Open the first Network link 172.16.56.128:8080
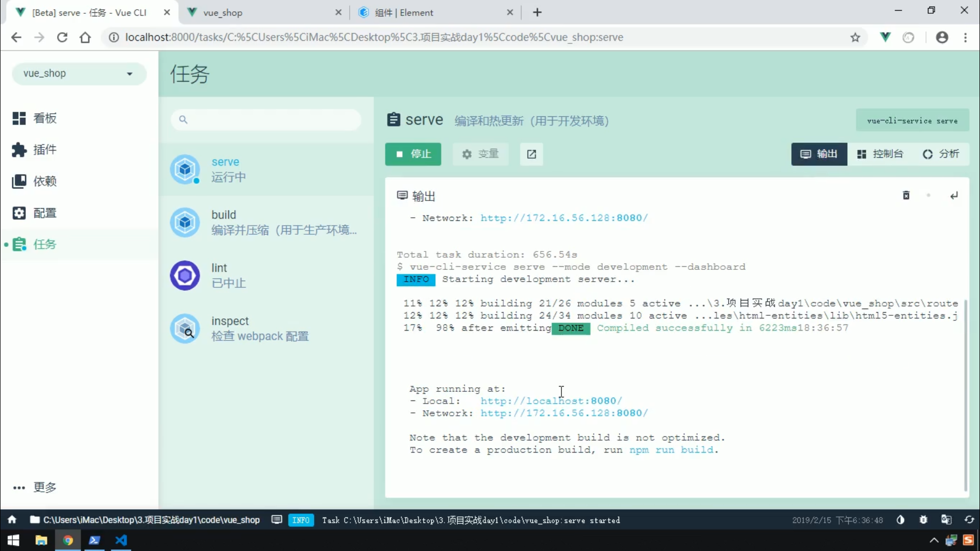 point(563,218)
